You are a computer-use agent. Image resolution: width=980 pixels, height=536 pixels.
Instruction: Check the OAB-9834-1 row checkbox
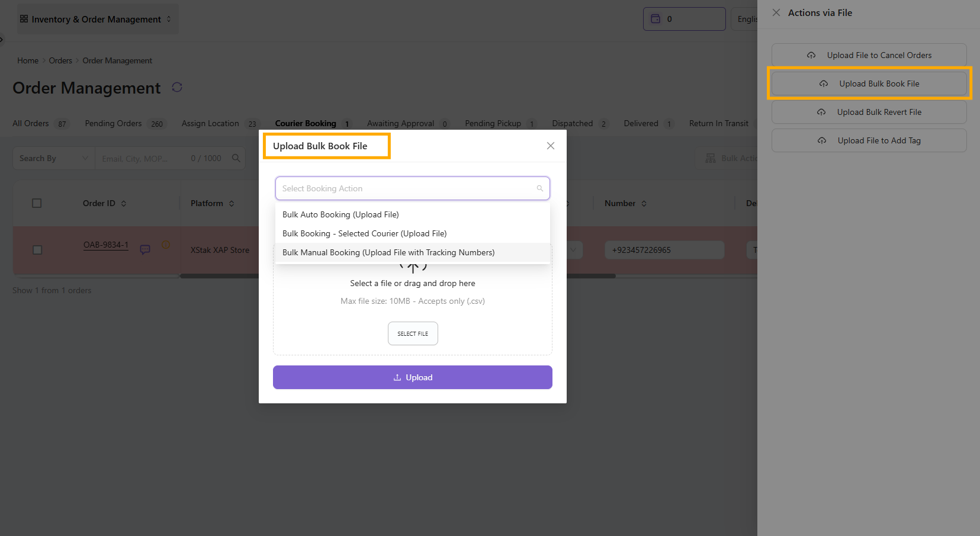(37, 250)
